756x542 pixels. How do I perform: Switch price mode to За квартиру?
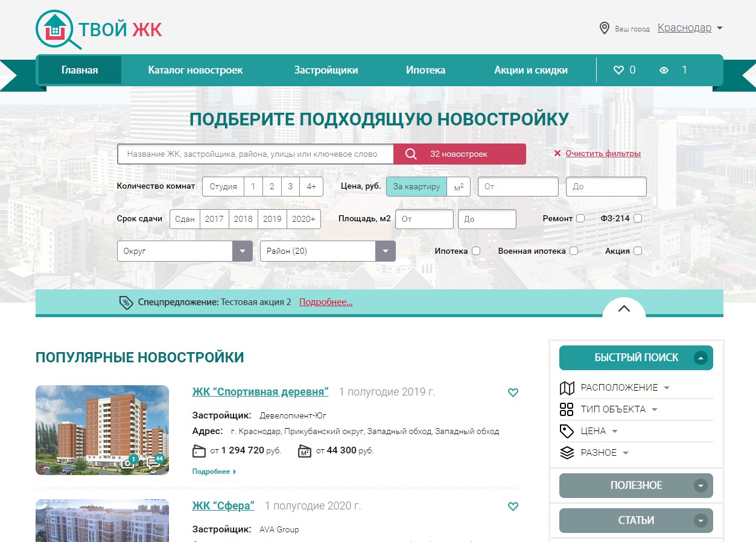[416, 186]
